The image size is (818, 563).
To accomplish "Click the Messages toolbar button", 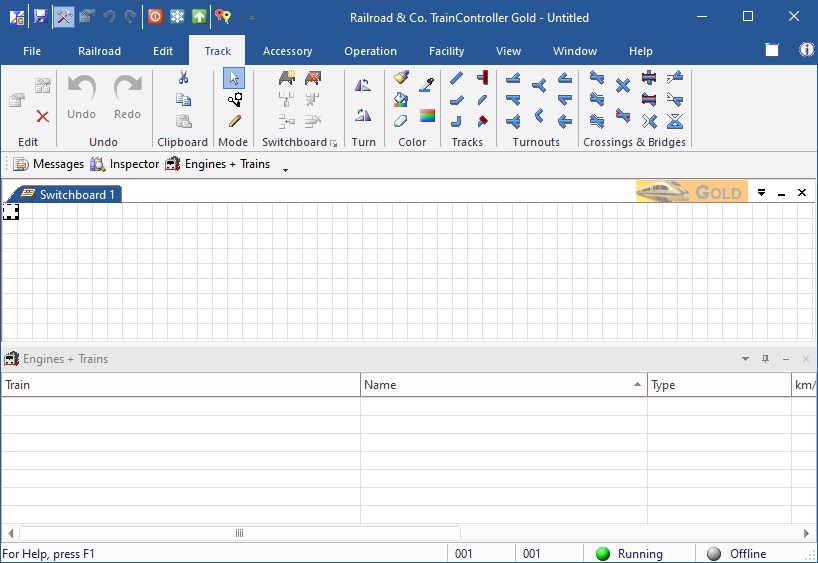I will [49, 164].
